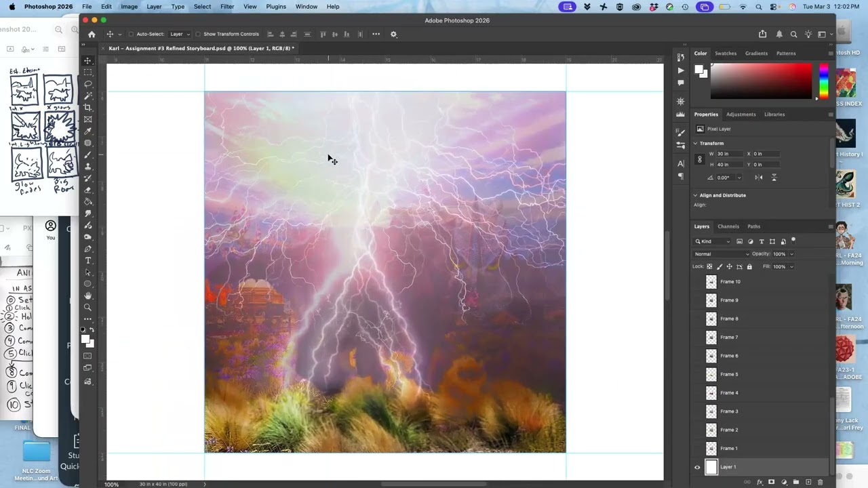This screenshot has width=868, height=488.
Task: Create new fill or adjustment layer
Action: (x=784, y=482)
